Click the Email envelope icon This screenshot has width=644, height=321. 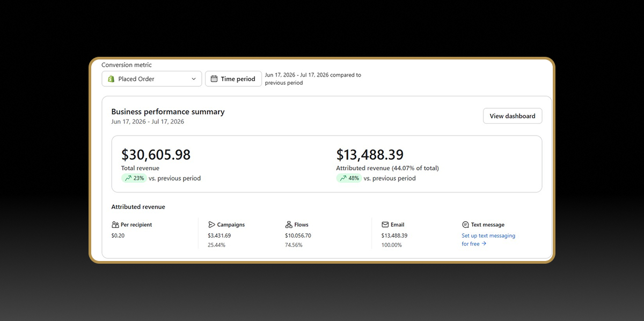pyautogui.click(x=385, y=225)
